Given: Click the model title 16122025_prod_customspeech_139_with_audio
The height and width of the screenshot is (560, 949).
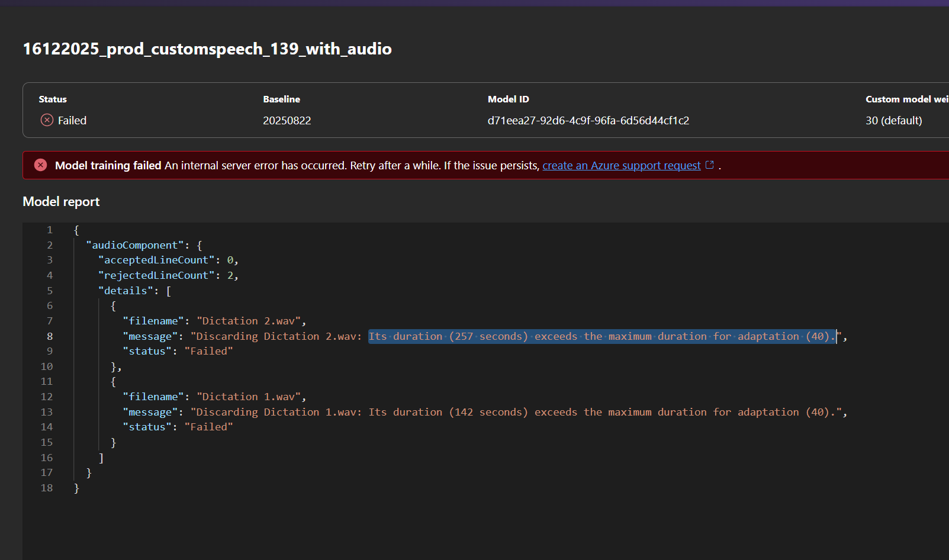Looking at the screenshot, I should [207, 49].
